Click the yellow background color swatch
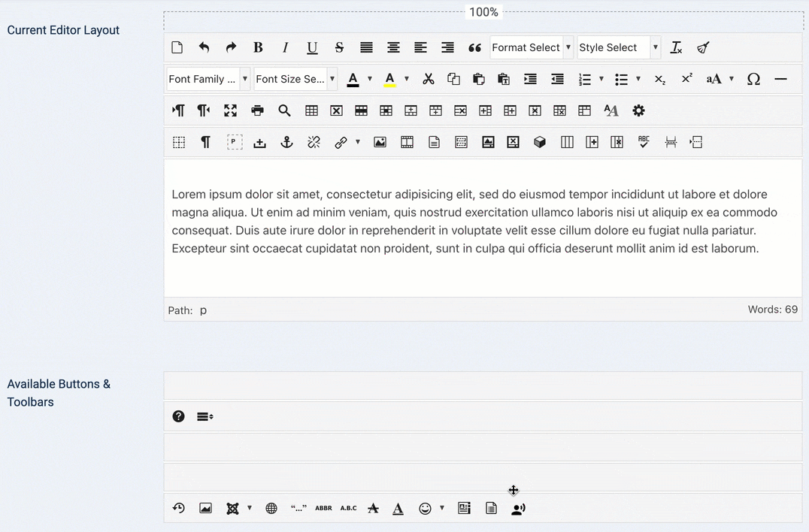Image resolution: width=809 pixels, height=532 pixels. pyautogui.click(x=389, y=79)
